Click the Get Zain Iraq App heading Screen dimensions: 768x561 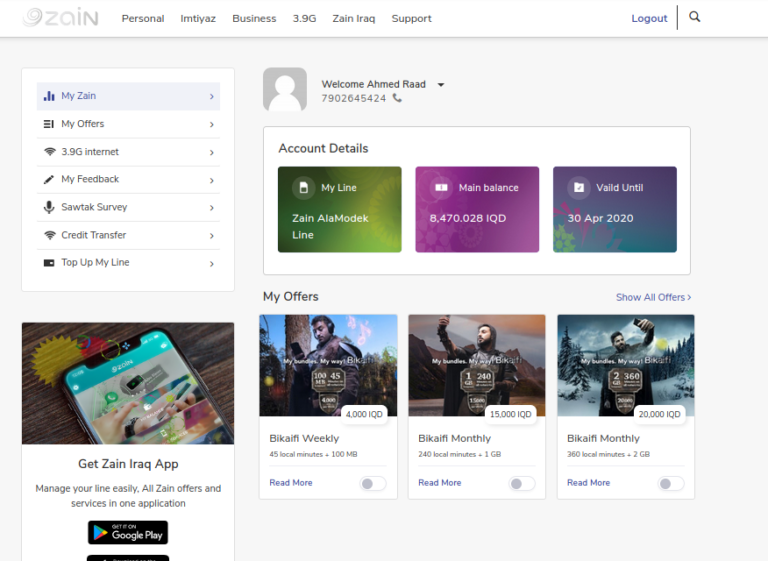pos(128,464)
